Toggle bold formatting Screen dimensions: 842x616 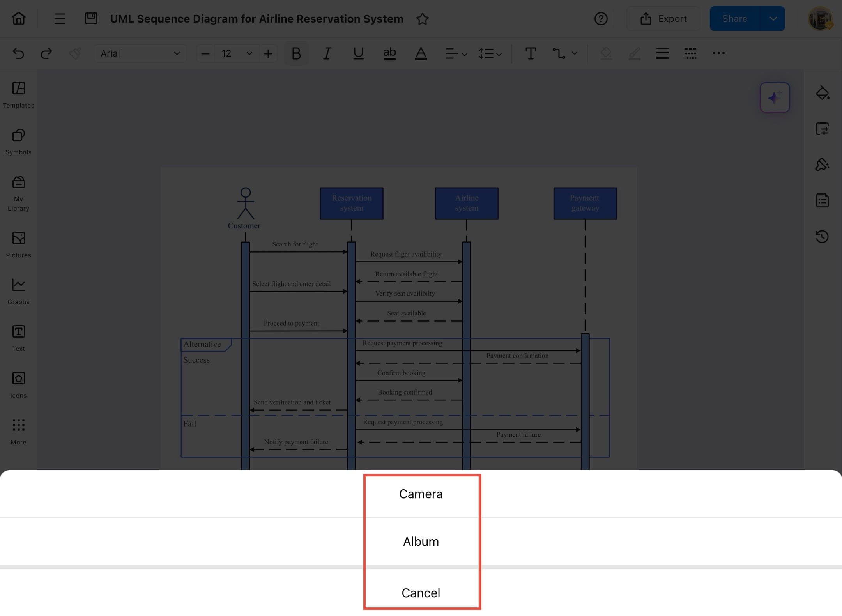(x=295, y=53)
